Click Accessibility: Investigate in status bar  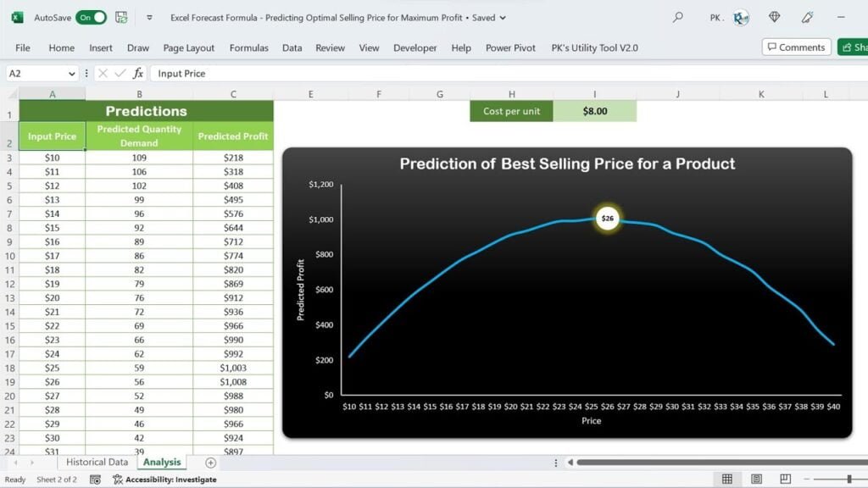(x=164, y=480)
